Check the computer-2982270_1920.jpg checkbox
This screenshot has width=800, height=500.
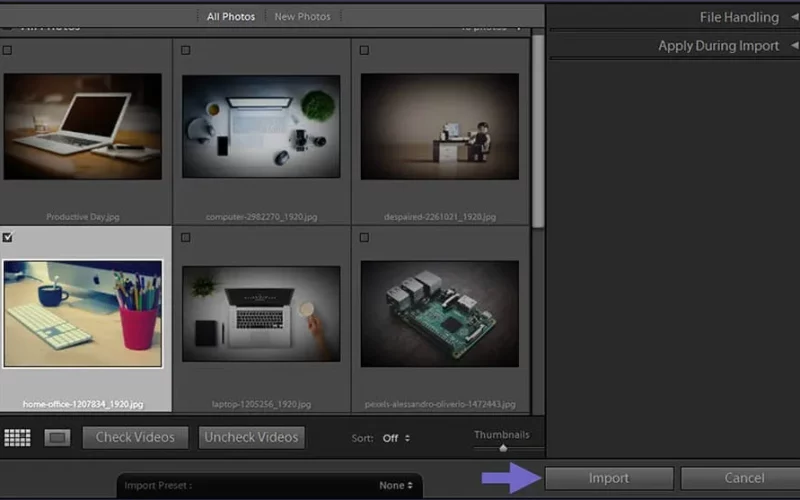click(x=186, y=50)
